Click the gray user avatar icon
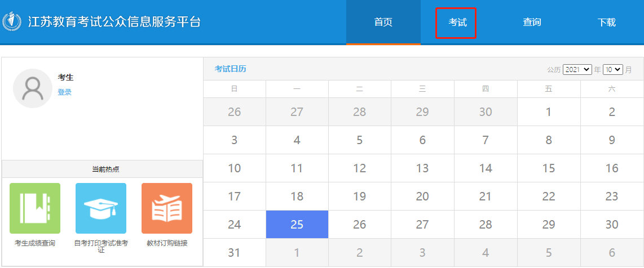Screen dimensions: 644x268 point(33,88)
